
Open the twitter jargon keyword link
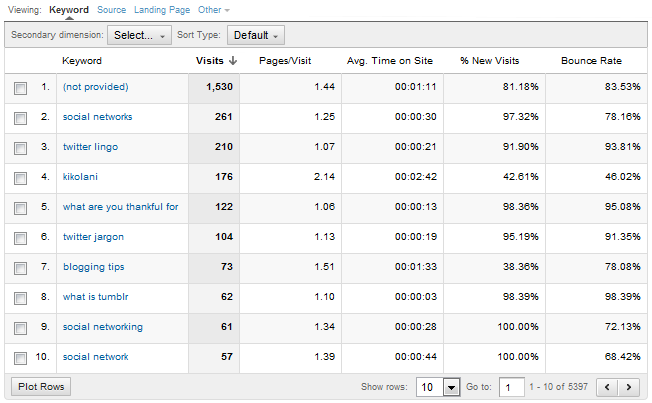click(x=93, y=237)
